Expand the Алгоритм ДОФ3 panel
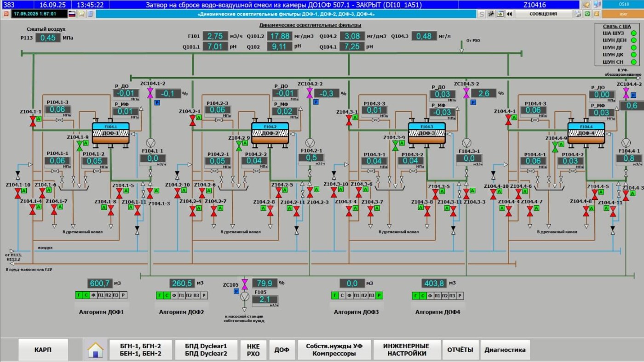 [356, 312]
